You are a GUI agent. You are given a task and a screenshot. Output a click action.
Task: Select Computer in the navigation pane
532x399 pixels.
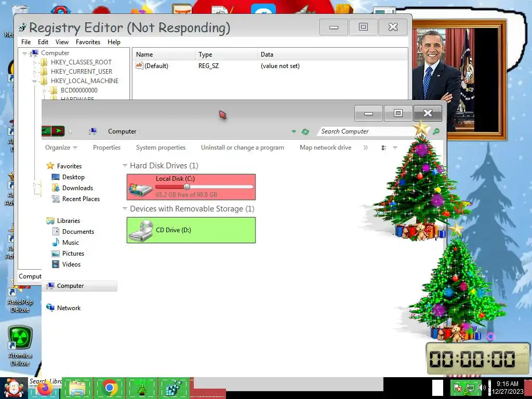tap(81, 286)
